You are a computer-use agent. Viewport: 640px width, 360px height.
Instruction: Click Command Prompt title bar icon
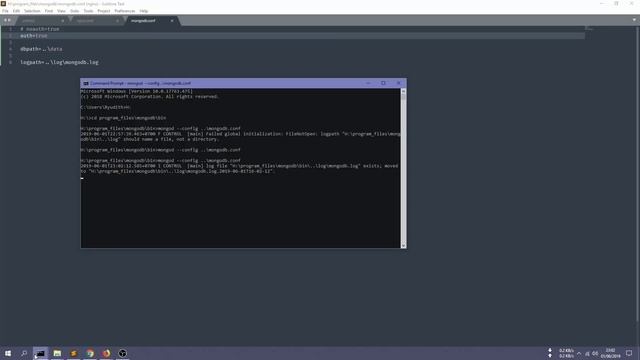click(x=86, y=83)
